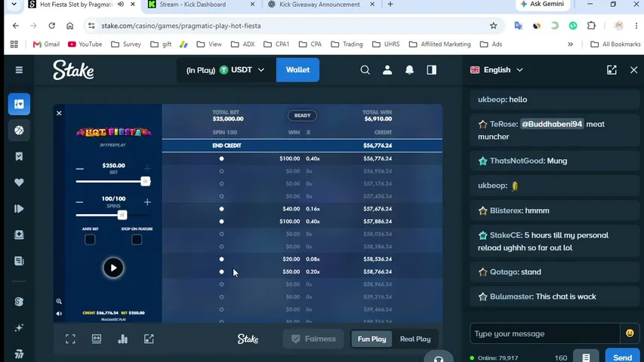Close the chat panel

(x=633, y=70)
